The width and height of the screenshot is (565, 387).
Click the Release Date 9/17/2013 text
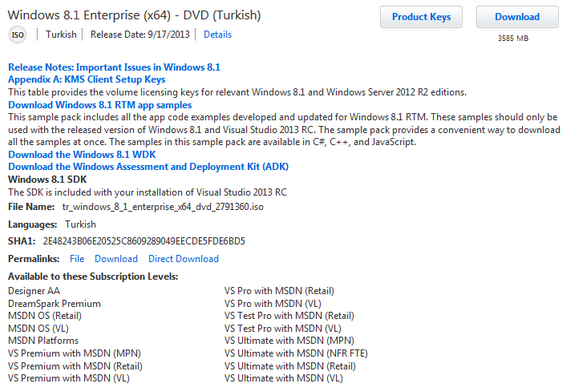[x=140, y=35]
